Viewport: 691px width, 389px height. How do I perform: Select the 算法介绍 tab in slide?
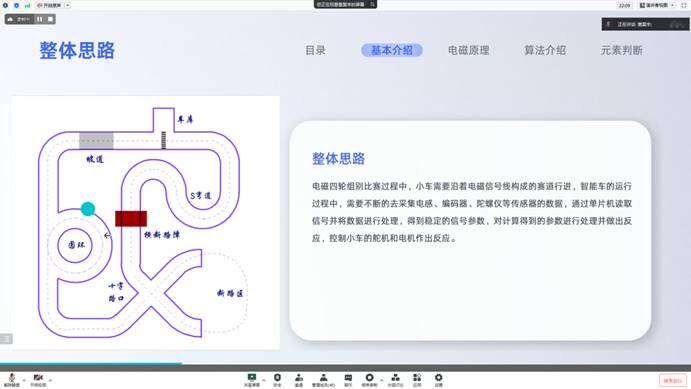(545, 50)
